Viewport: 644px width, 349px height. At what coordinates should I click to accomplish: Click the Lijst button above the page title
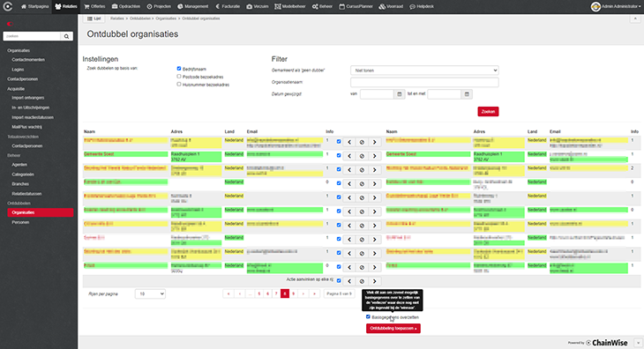click(94, 19)
